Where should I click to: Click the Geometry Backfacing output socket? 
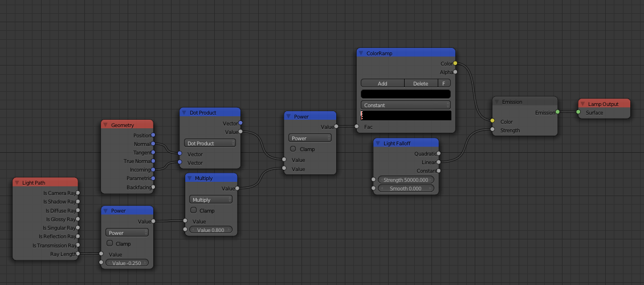click(x=153, y=188)
